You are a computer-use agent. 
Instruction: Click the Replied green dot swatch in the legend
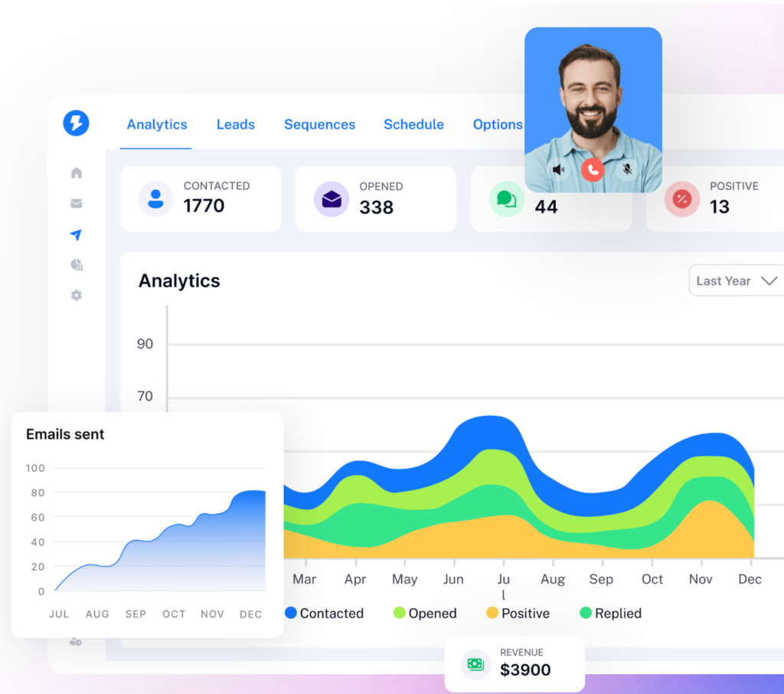tap(586, 613)
